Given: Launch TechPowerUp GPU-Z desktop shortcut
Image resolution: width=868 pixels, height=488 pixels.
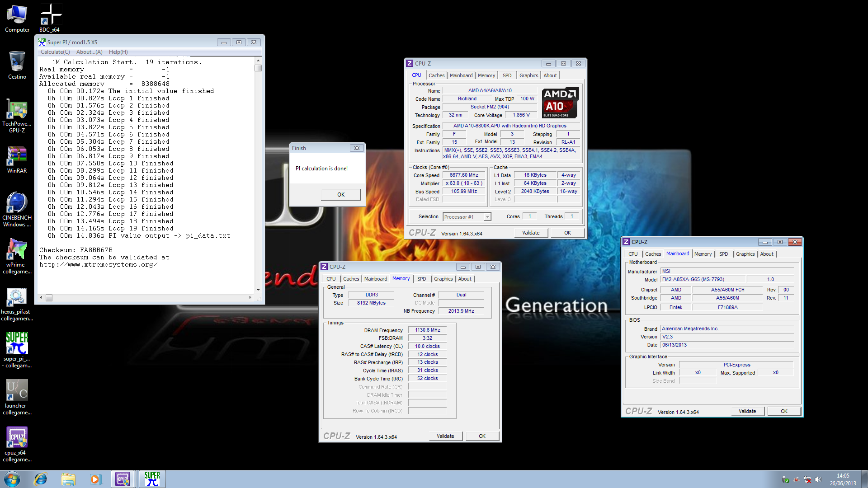Looking at the screenshot, I should [x=17, y=117].
